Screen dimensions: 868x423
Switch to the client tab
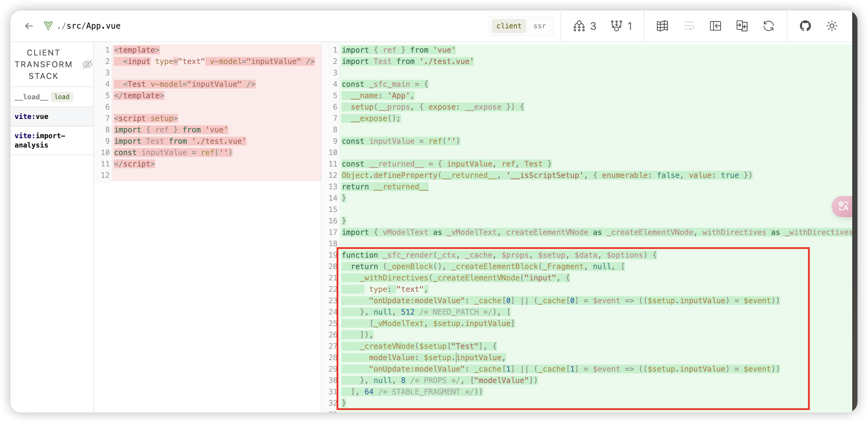[508, 26]
